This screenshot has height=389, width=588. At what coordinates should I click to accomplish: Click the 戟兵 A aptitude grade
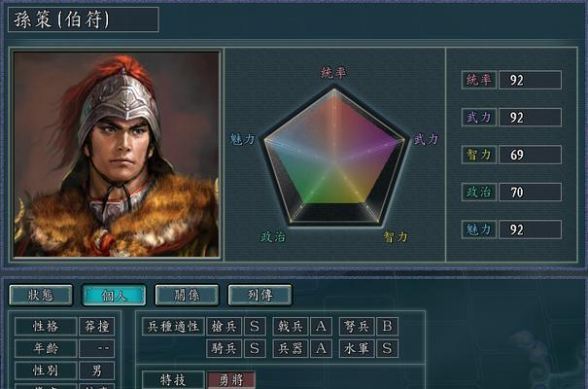[x=321, y=327]
